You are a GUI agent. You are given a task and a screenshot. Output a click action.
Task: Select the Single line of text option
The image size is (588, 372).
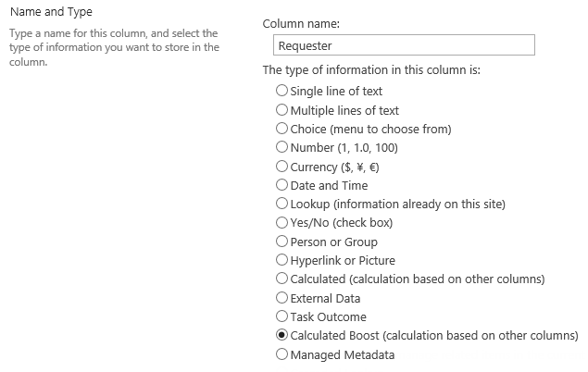coord(281,91)
